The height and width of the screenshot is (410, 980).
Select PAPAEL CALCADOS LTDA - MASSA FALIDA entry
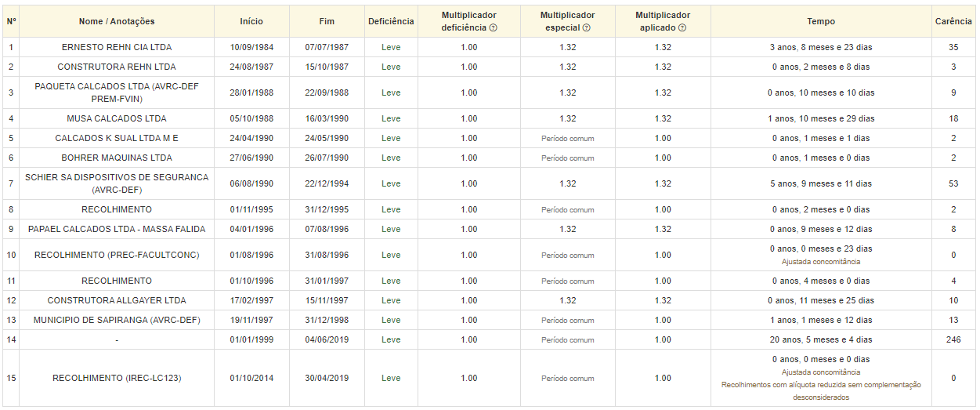pos(117,229)
